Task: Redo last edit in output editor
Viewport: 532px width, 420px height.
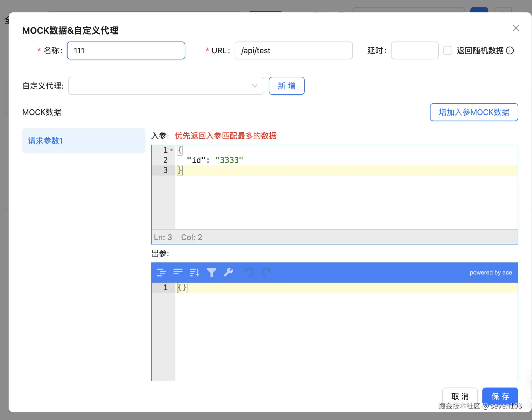Action: coord(266,272)
